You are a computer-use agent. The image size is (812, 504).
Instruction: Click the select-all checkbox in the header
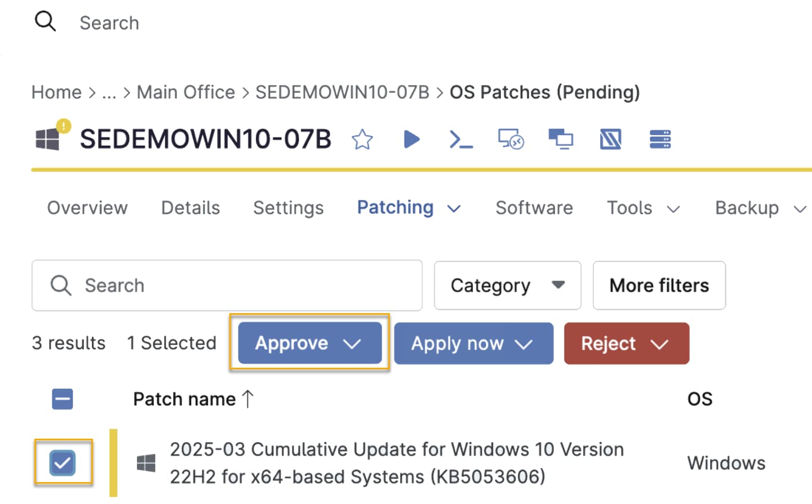63,399
